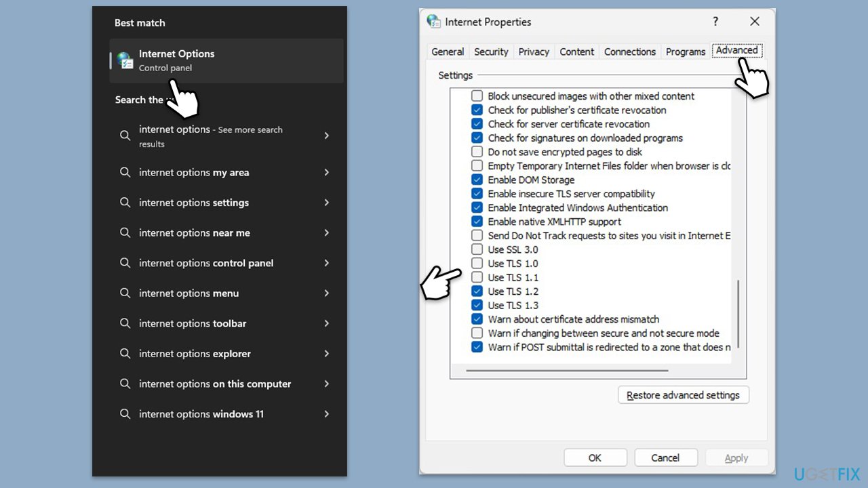Toggle the Use SSL 3.0 checkbox

(x=477, y=249)
